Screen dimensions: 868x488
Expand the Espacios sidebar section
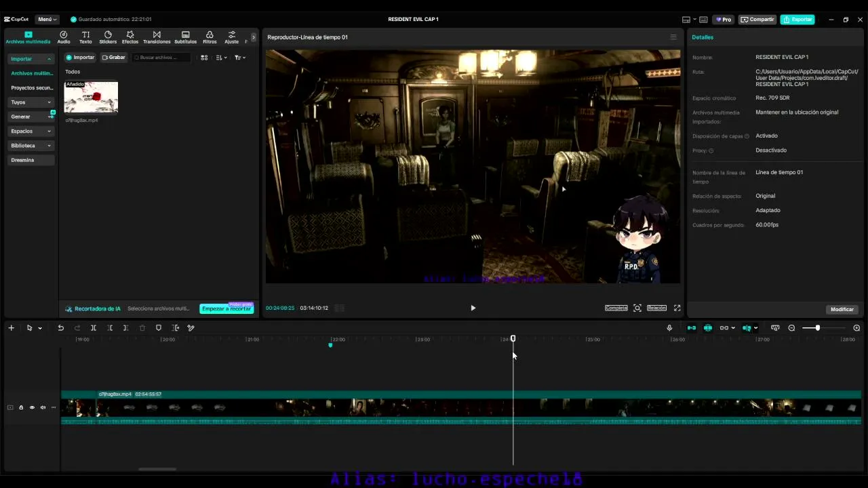31,131
